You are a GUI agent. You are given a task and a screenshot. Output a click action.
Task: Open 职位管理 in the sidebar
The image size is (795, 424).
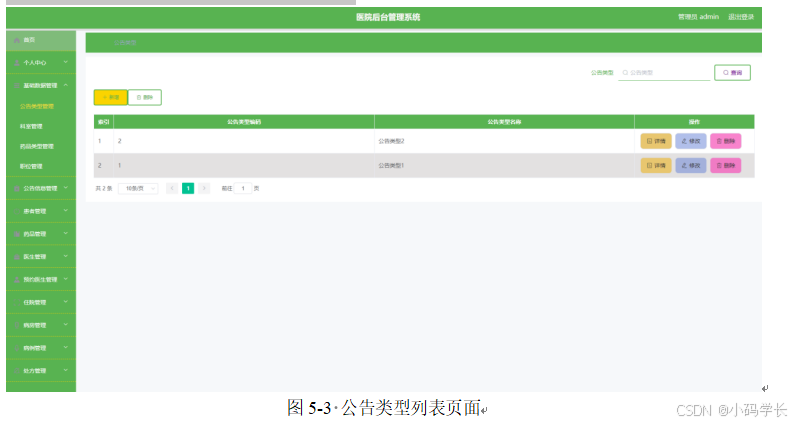pos(31,166)
